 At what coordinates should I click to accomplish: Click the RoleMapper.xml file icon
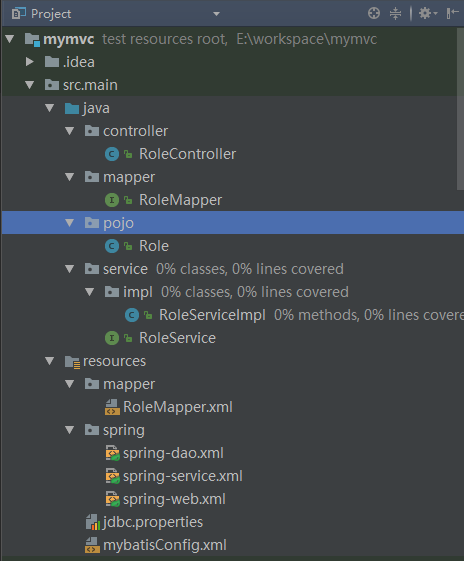112,407
